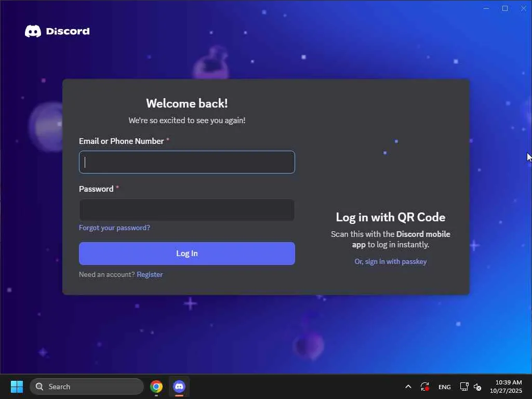Open the network display tray icon
This screenshot has width=532, height=399.
[x=464, y=387]
